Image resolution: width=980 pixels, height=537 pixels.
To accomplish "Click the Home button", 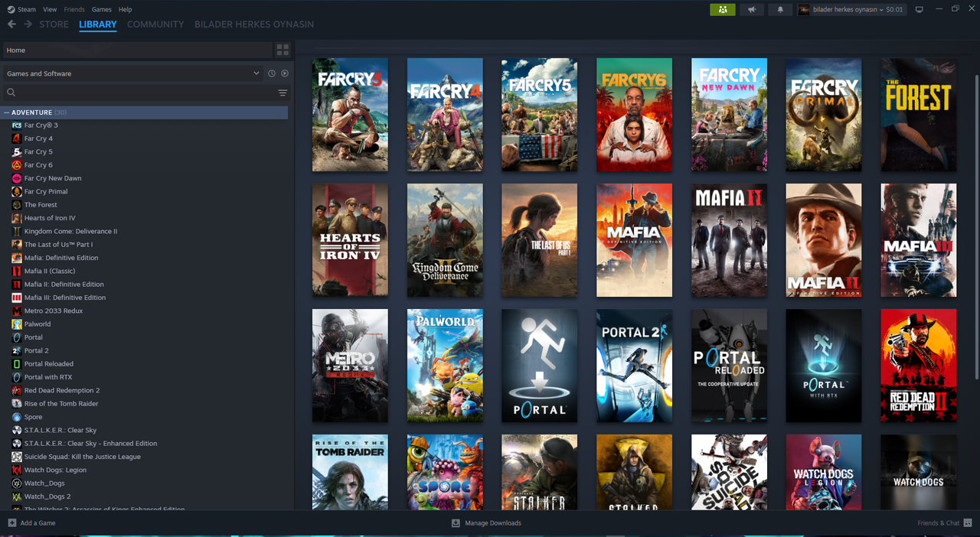I will tap(138, 50).
